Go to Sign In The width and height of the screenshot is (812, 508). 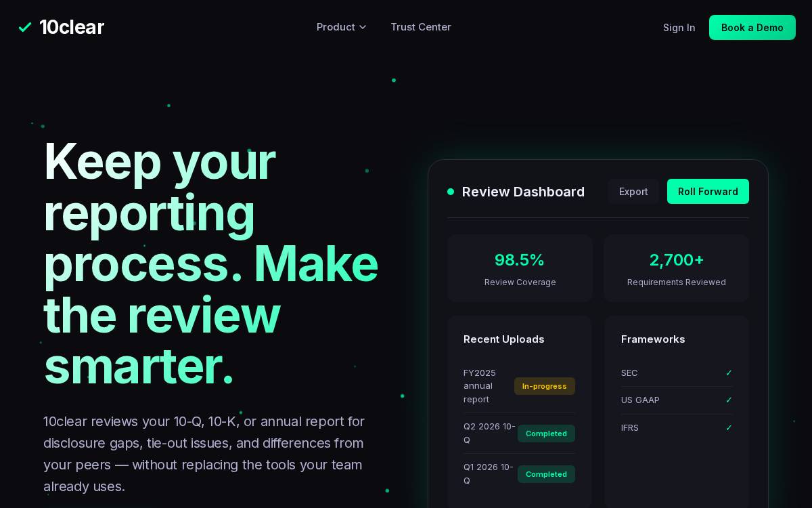679,28
